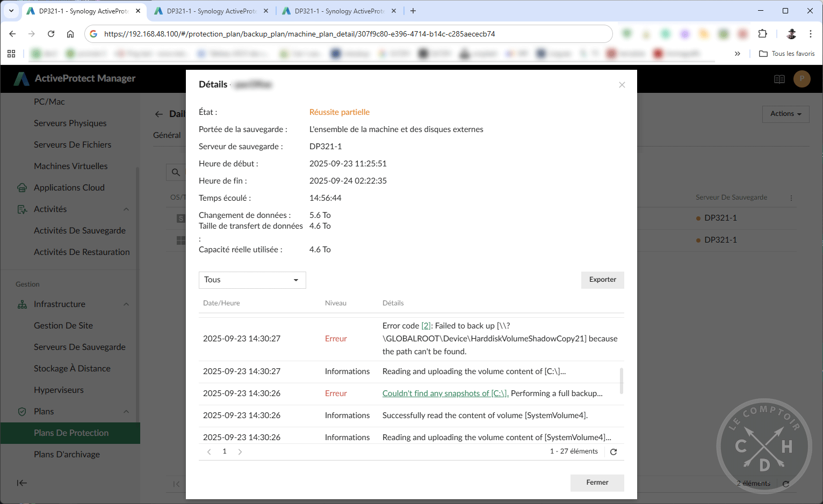This screenshot has width=823, height=504.
Task: Close the dialog with the Fermer button
Action: coord(597,483)
